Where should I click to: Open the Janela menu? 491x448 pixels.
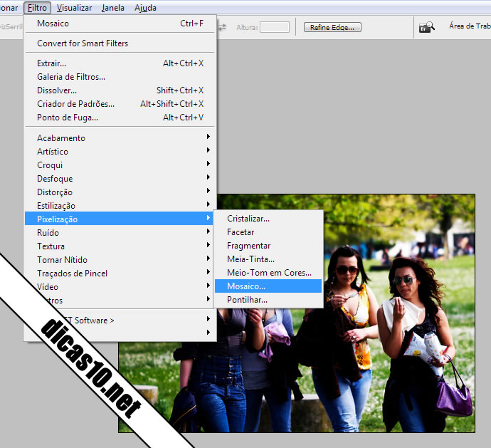point(112,8)
